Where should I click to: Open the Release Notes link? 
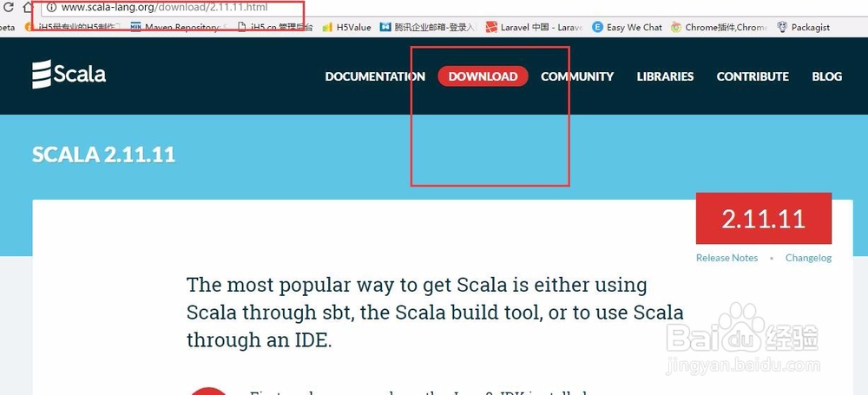727,258
